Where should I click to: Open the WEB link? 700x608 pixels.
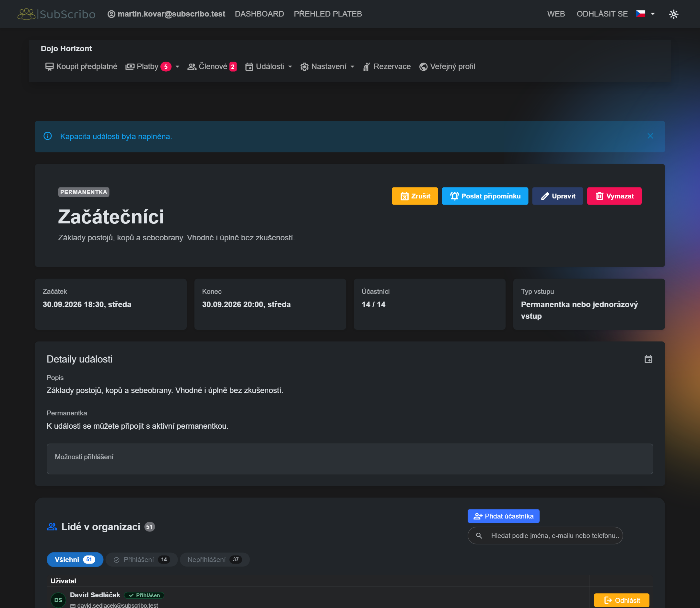point(556,14)
